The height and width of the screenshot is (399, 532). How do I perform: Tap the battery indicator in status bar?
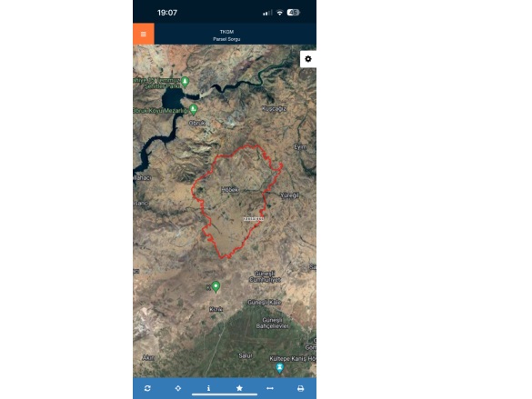293,13
